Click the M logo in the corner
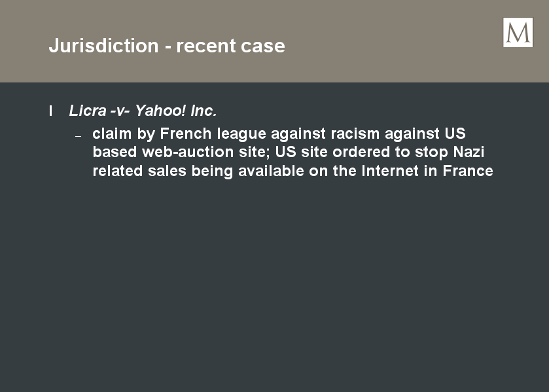549x392 pixels. (518, 32)
